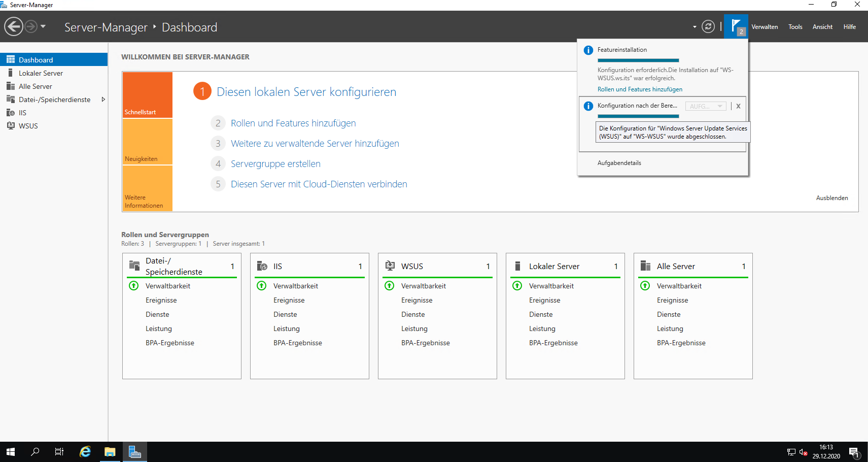Click Verwaltbarkeit status icon in Alle Server tile
Screen dimensions: 868x462
645,285
